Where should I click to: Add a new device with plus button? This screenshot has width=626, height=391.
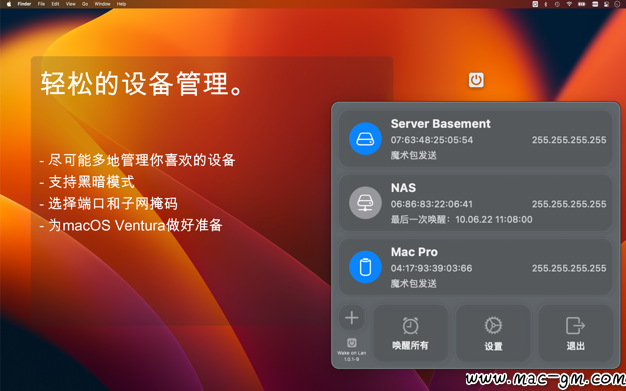[352, 318]
